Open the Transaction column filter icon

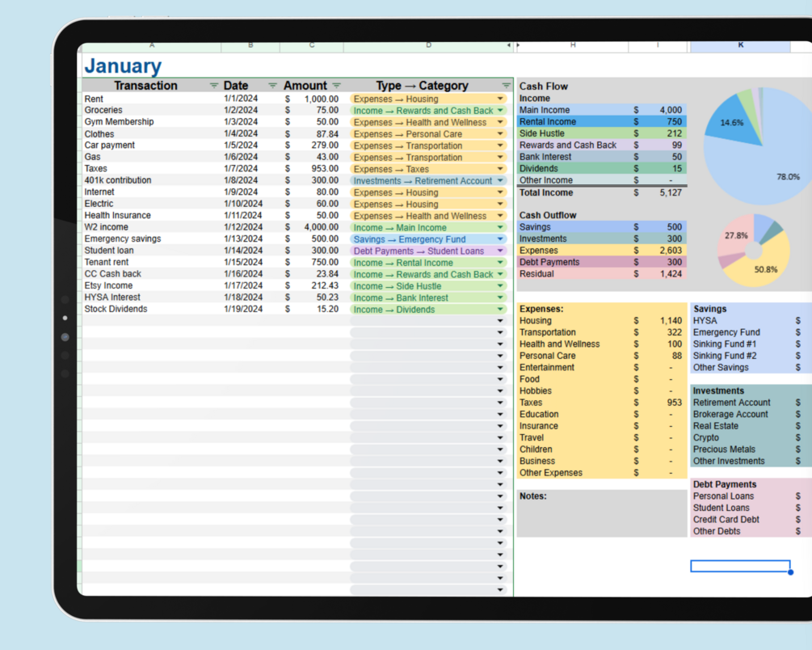click(213, 86)
